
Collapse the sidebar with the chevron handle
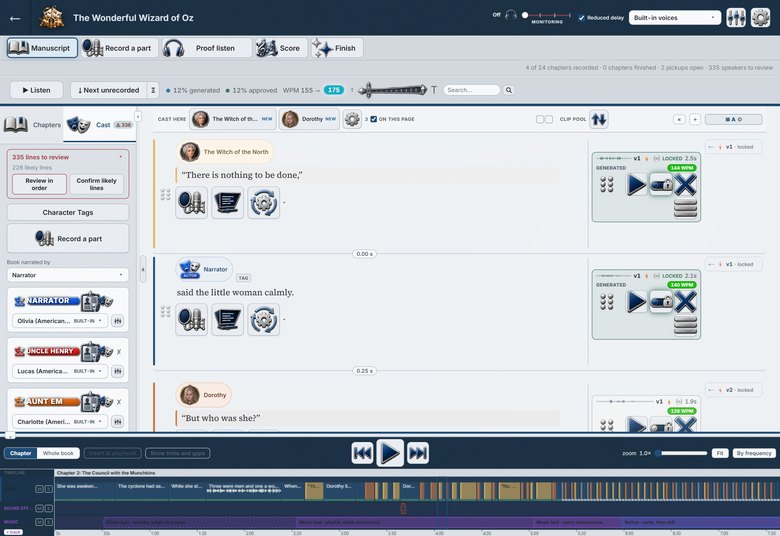138,116
